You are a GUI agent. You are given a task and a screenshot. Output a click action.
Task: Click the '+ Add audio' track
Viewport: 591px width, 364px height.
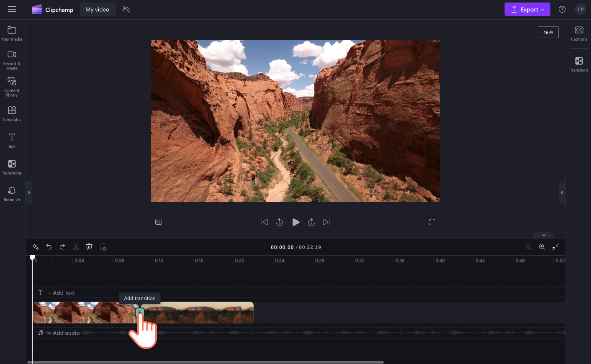[x=63, y=333]
